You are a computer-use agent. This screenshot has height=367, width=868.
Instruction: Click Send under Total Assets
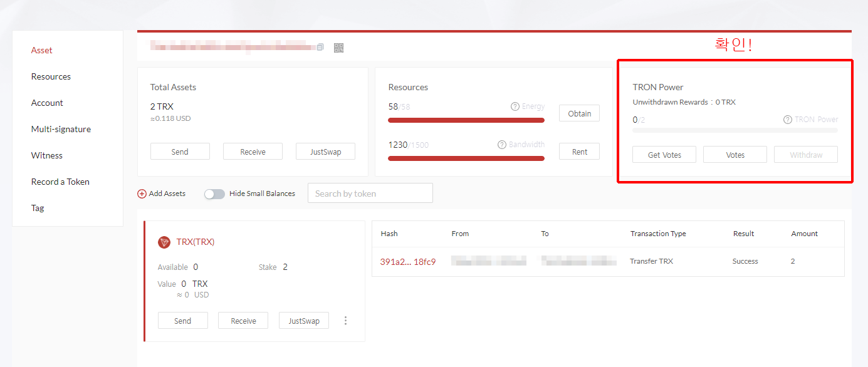180,152
